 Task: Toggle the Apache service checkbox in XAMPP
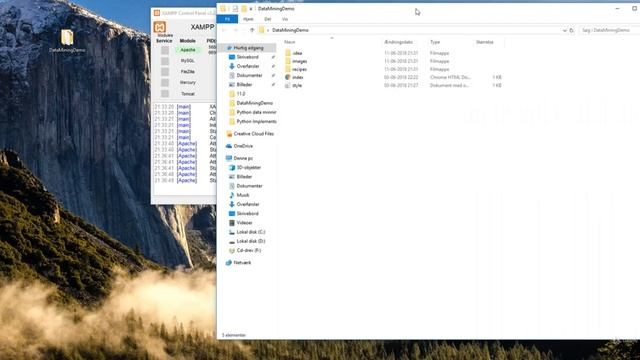[165, 50]
